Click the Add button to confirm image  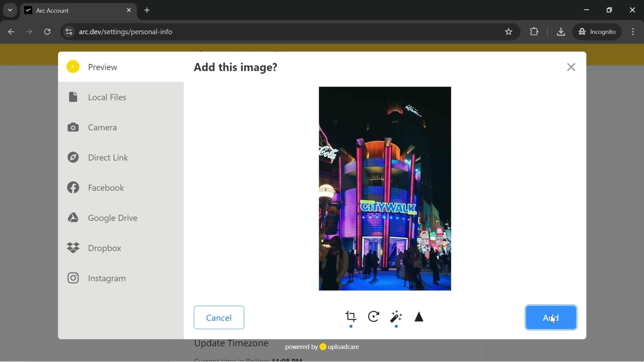[551, 318]
